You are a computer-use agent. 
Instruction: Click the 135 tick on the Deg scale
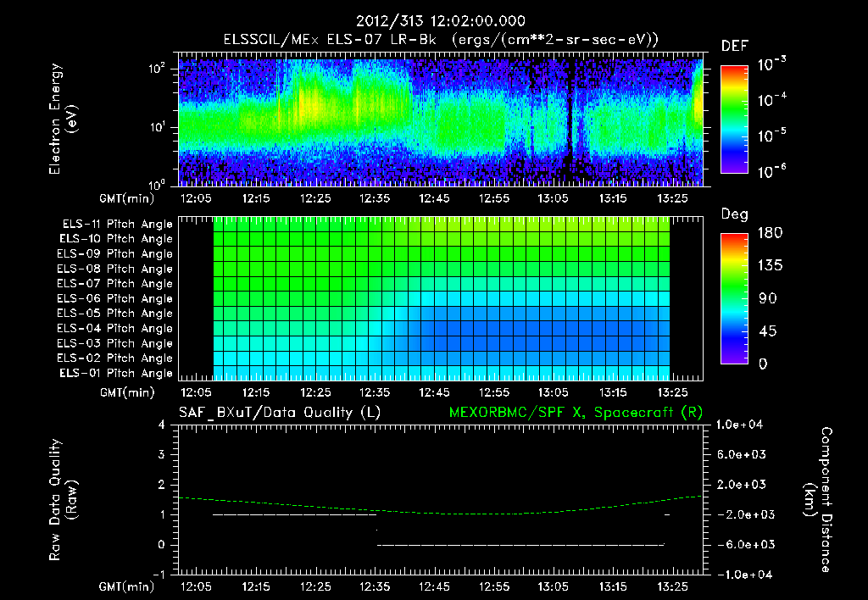[x=770, y=266]
